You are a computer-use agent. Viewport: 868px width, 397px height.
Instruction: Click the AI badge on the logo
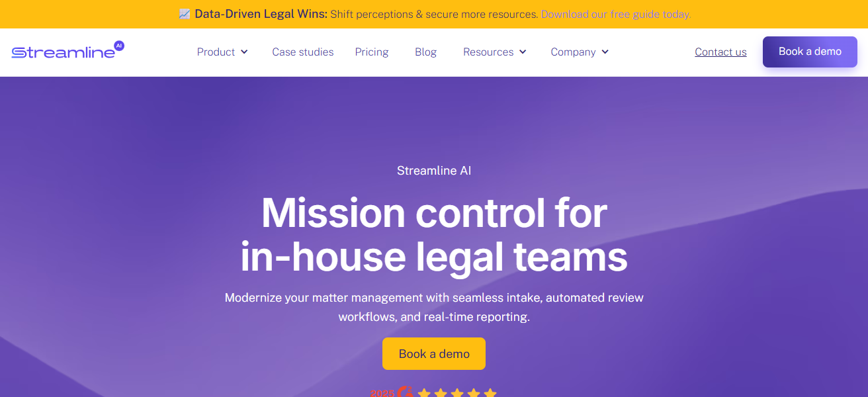point(119,46)
